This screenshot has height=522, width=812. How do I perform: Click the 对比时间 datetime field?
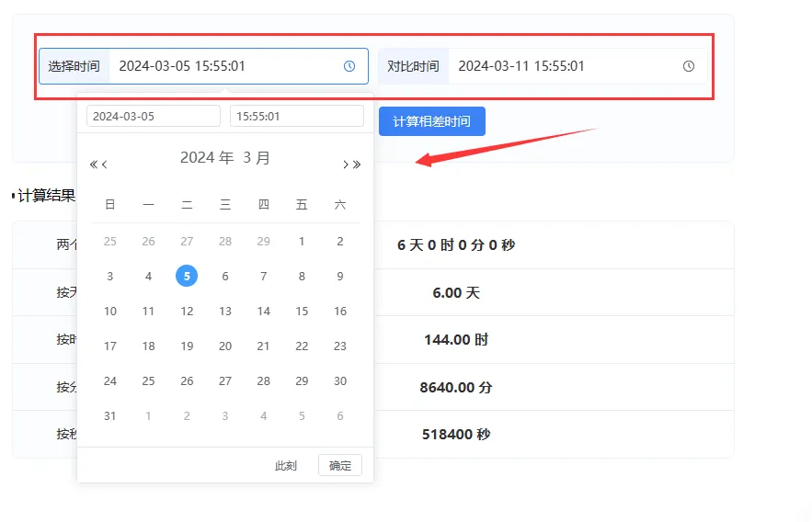tap(543, 66)
